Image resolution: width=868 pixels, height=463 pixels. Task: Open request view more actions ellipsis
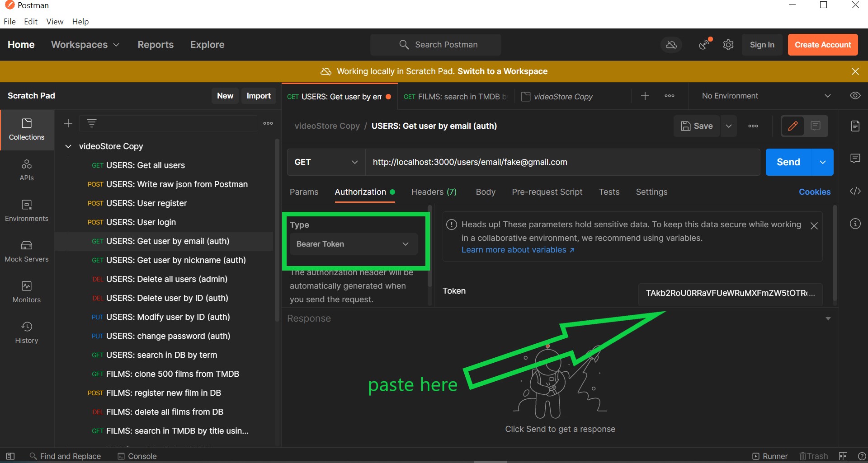click(753, 126)
